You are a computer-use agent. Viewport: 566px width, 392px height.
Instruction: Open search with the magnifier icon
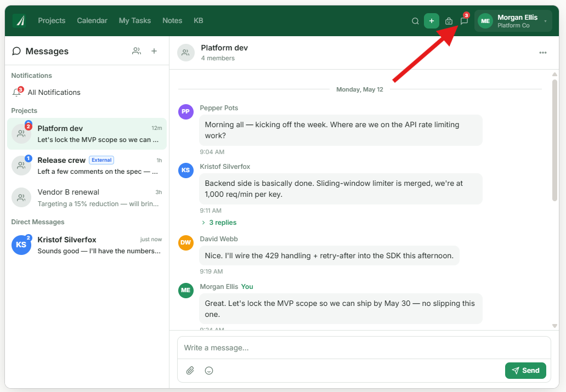click(x=415, y=21)
